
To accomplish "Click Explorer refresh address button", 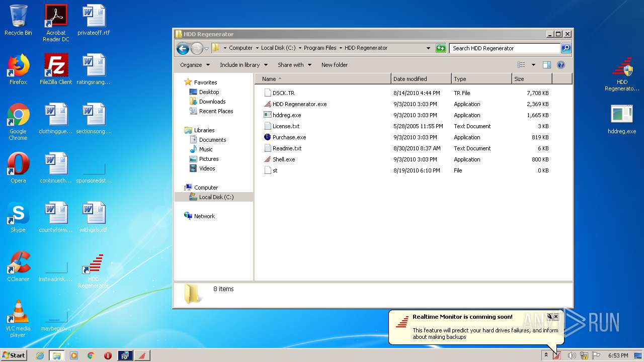I will point(441,48).
